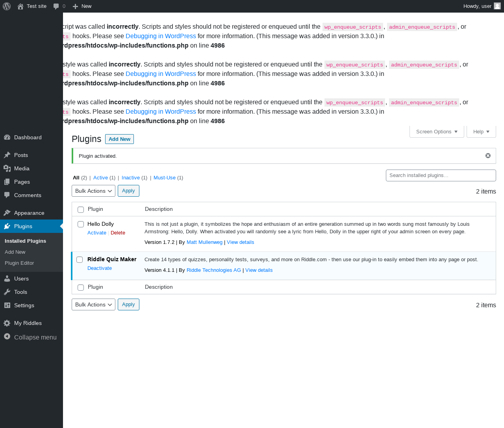Click the Hello Dolly plugin name
The height and width of the screenshot is (428, 504).
coord(100,224)
